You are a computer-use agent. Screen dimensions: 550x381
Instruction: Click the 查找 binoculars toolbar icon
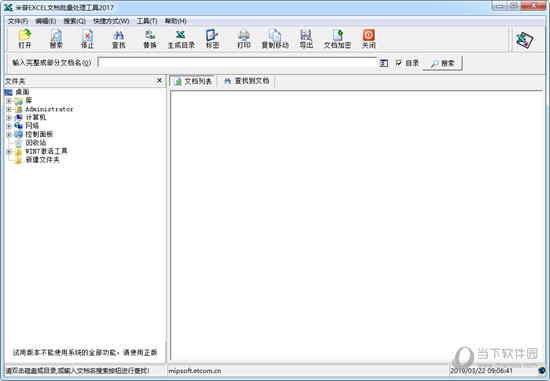tap(119, 39)
